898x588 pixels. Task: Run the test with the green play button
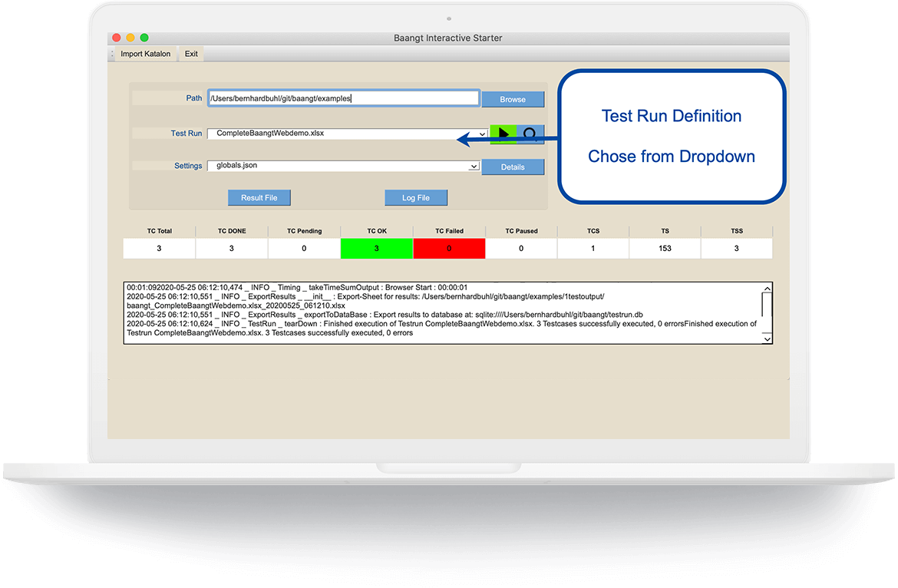503,134
